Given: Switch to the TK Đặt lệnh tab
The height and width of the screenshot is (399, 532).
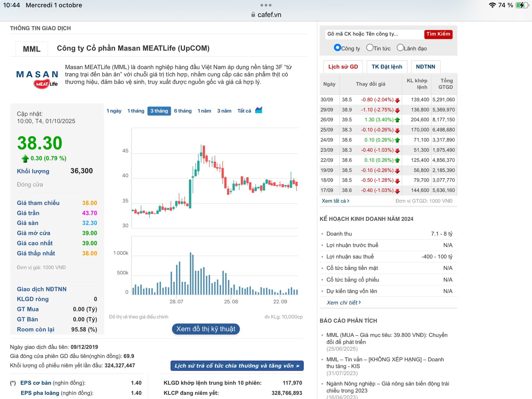Looking at the screenshot, I should coord(387,67).
